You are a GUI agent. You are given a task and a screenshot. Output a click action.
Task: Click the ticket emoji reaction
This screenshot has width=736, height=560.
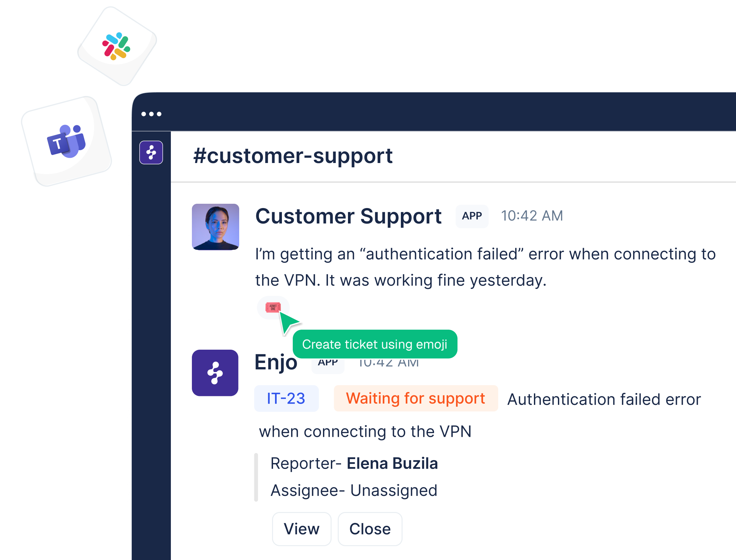(273, 307)
